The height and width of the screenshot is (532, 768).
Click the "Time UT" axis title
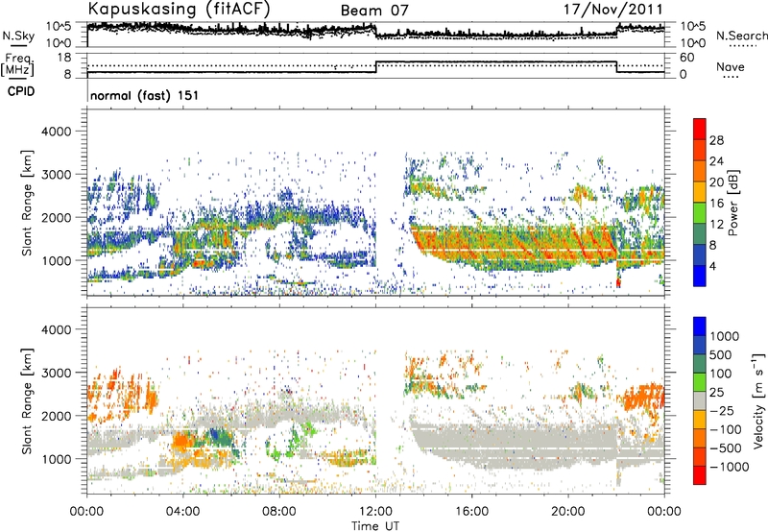375,525
